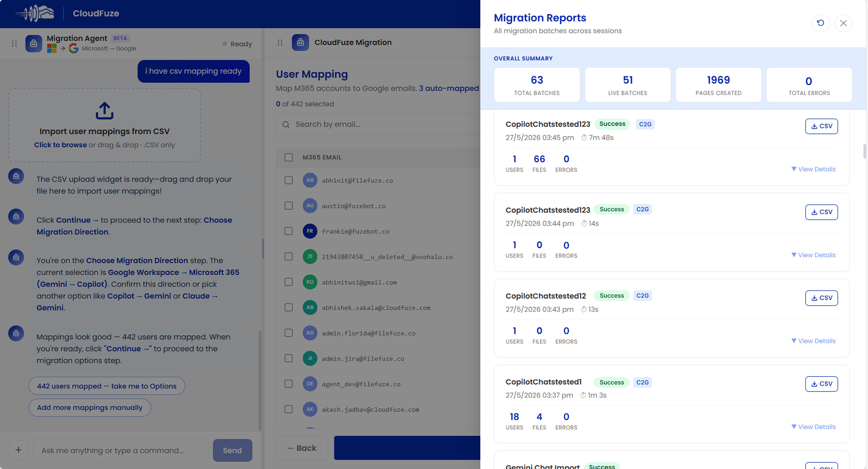Screen dimensions: 868x469
Task: Close the Migration Reports panel
Action: 843,23
